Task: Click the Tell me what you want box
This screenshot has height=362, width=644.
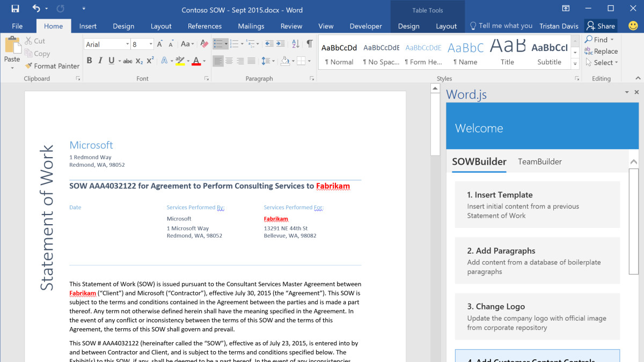Action: click(505, 26)
